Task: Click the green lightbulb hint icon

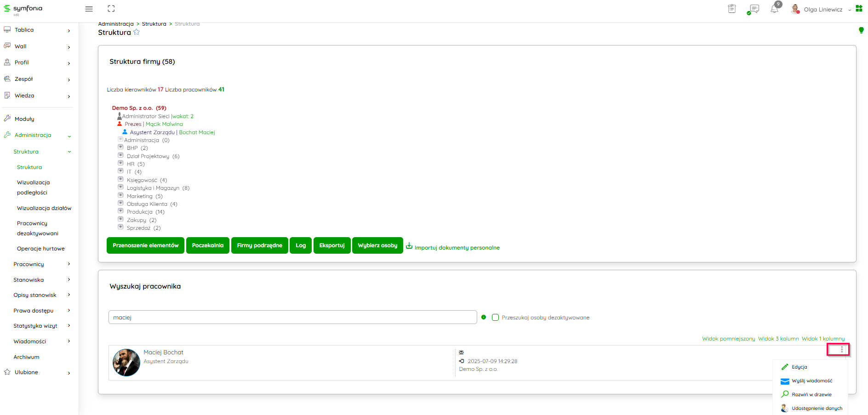Action: click(861, 30)
